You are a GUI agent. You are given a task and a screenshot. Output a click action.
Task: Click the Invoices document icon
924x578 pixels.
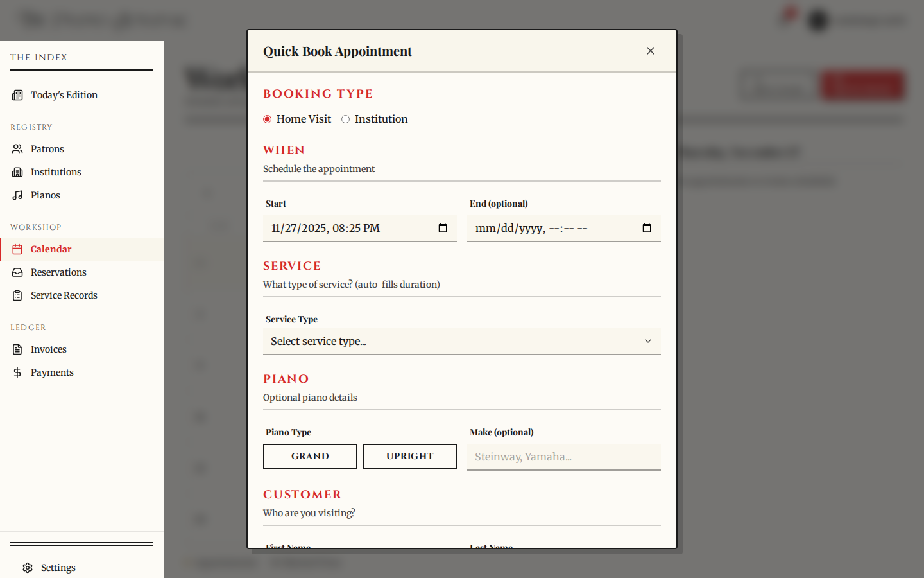tap(17, 349)
